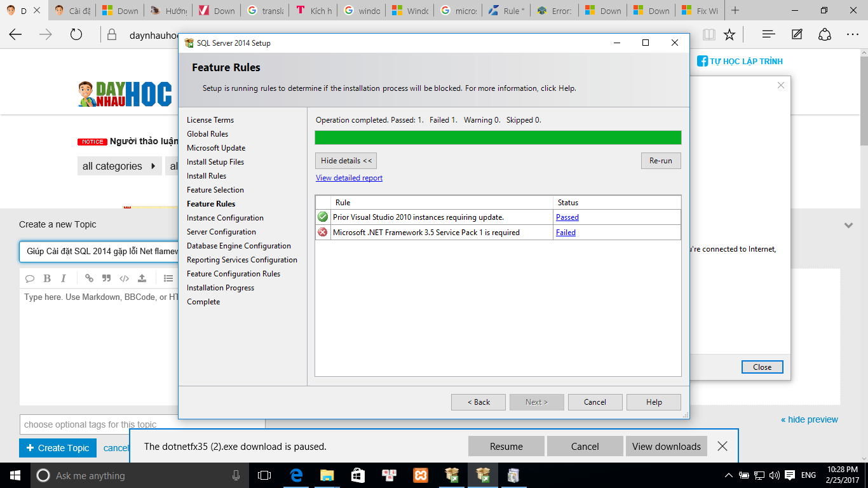Click the Reading view book icon
The width and height of the screenshot is (868, 488).
coord(709,34)
